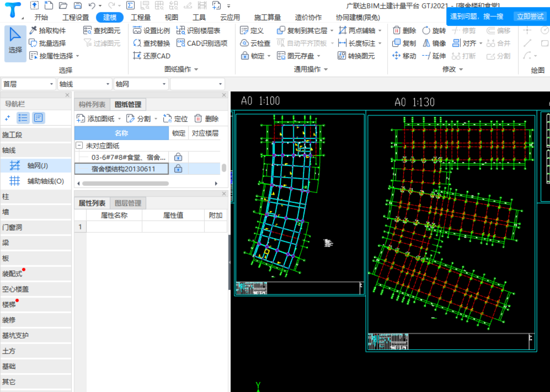Screen dimensions: 550x392
Task: Click the save icon in quick access bar
Action: 78,5
